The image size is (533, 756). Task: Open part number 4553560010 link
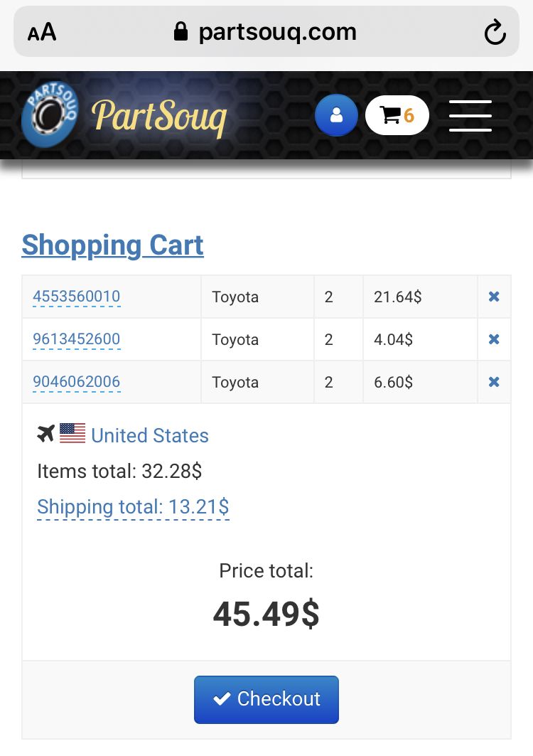[x=77, y=296]
